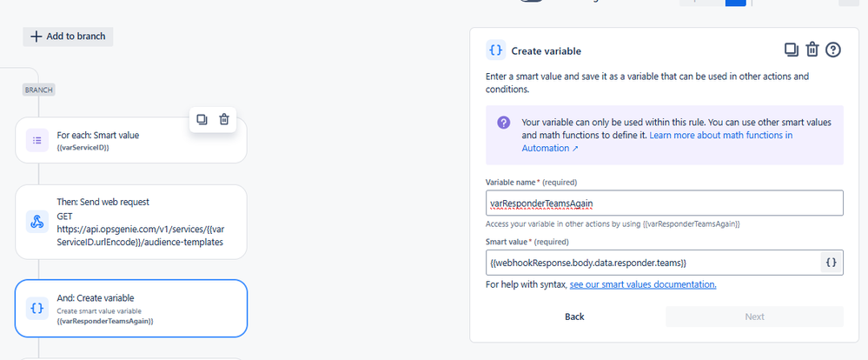Click the BRANCH label tag
This screenshot has height=360, width=868.
(39, 90)
